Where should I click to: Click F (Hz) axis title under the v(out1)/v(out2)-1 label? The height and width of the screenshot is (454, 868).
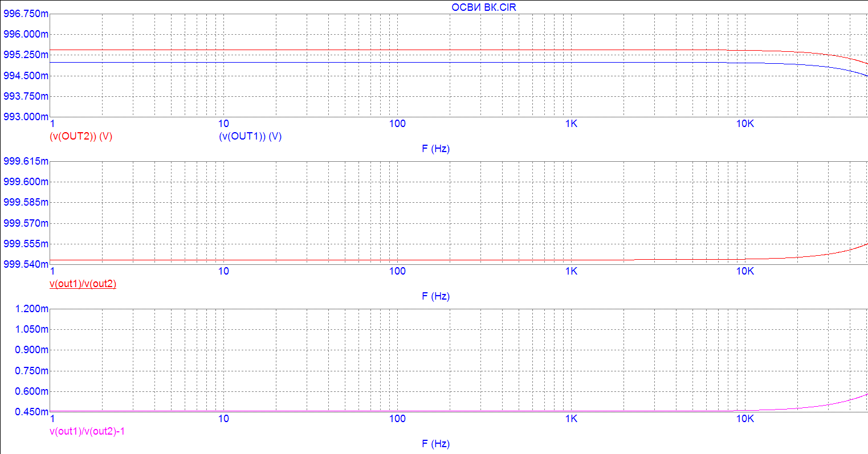coord(435,444)
